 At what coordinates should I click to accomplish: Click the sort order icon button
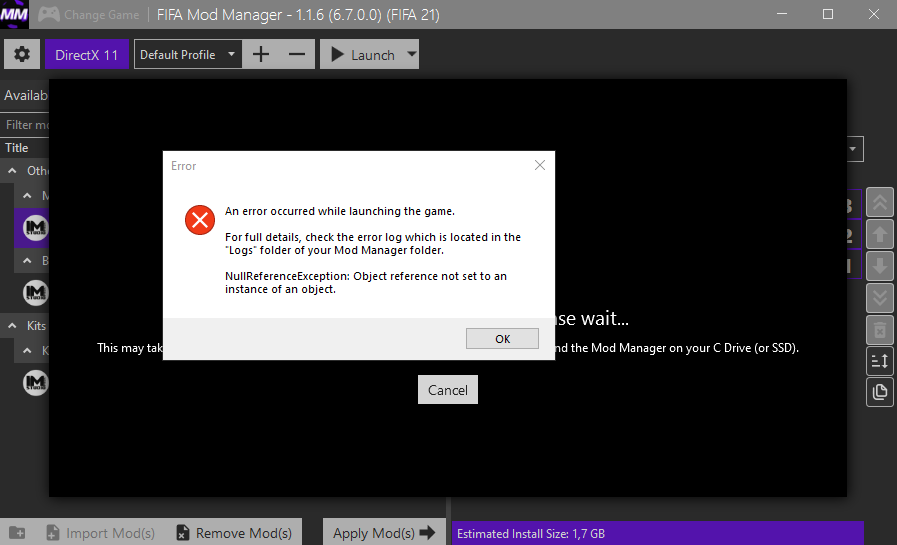tap(880, 361)
